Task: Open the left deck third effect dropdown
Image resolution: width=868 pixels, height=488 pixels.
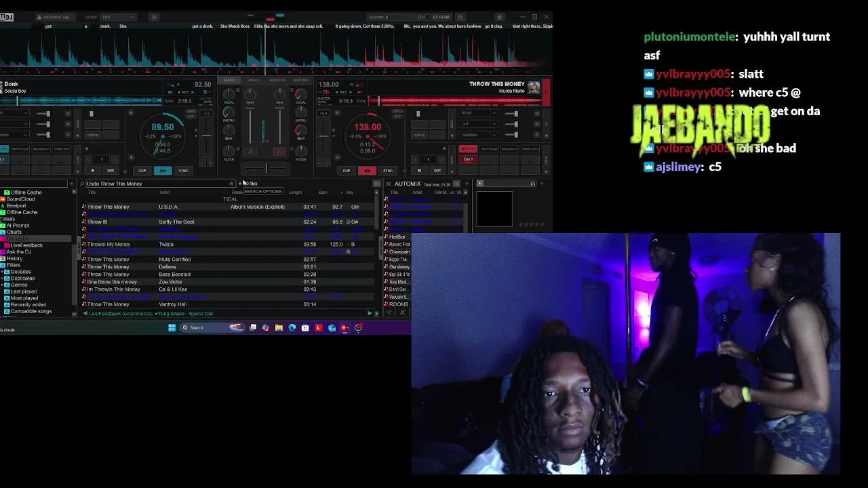Action: pyautogui.click(x=14, y=135)
